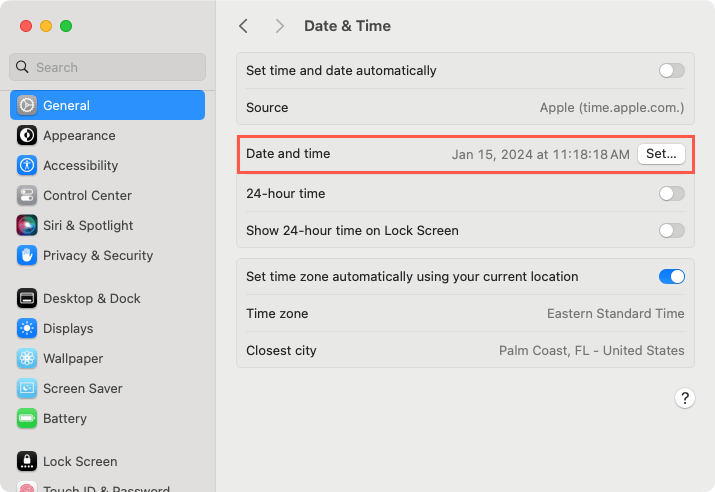Click the Set… date and time button
This screenshot has width=715, height=492.
pyautogui.click(x=661, y=154)
